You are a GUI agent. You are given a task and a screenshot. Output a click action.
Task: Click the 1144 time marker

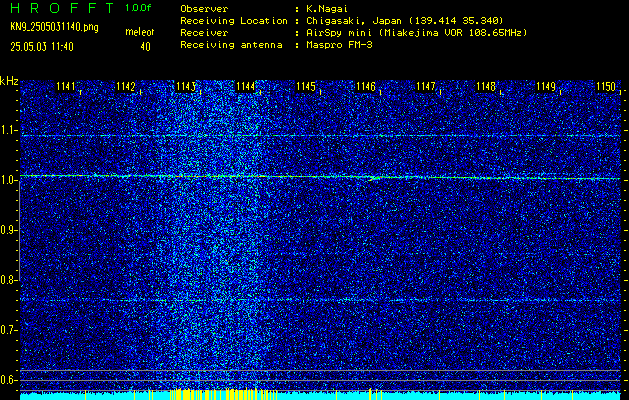[x=246, y=86]
